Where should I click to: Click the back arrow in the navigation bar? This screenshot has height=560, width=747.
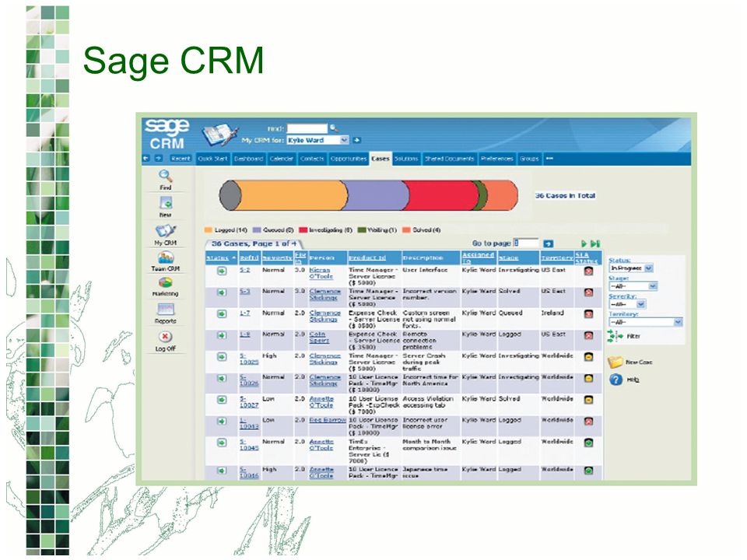[x=146, y=159]
